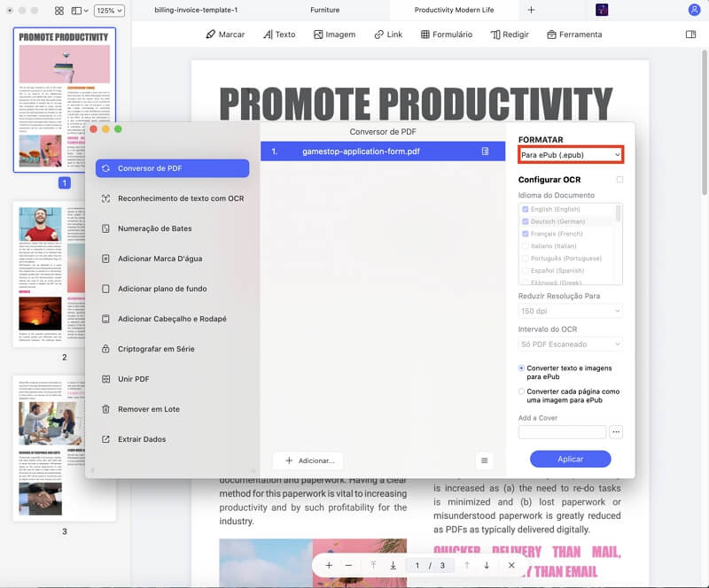The width and height of the screenshot is (709, 588).
Task: Click the Adicionar button to add files
Action: pyautogui.click(x=308, y=460)
